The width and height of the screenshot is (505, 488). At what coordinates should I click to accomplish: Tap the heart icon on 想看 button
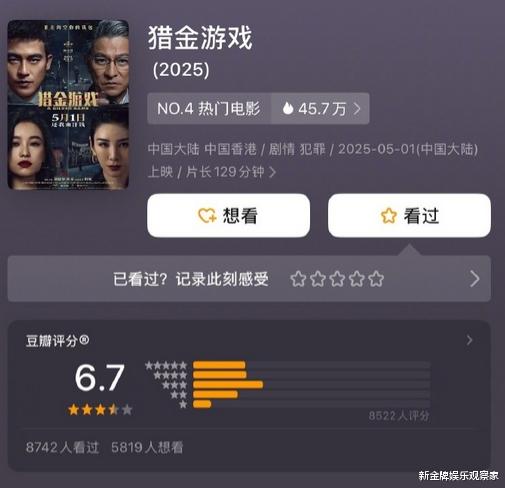click(207, 216)
